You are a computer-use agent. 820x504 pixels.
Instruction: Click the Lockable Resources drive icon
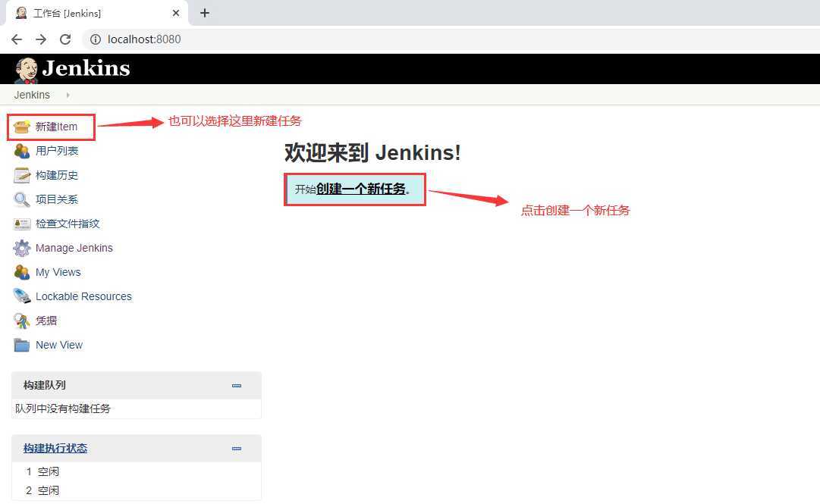point(21,296)
